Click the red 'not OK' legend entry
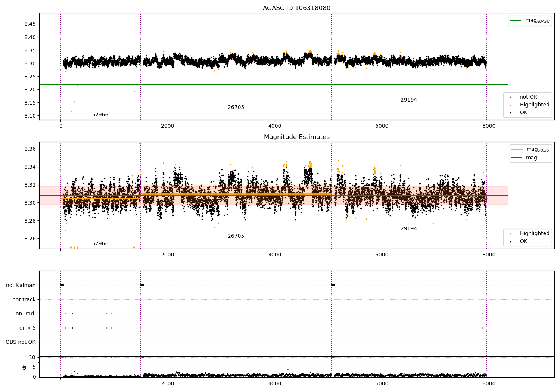This screenshot has height=392, width=560. (528, 97)
